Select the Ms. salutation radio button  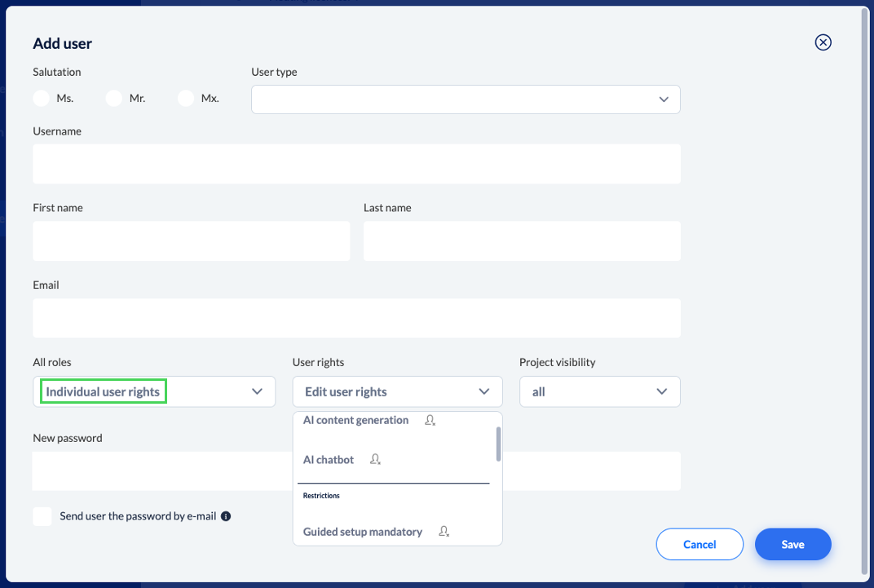point(42,98)
